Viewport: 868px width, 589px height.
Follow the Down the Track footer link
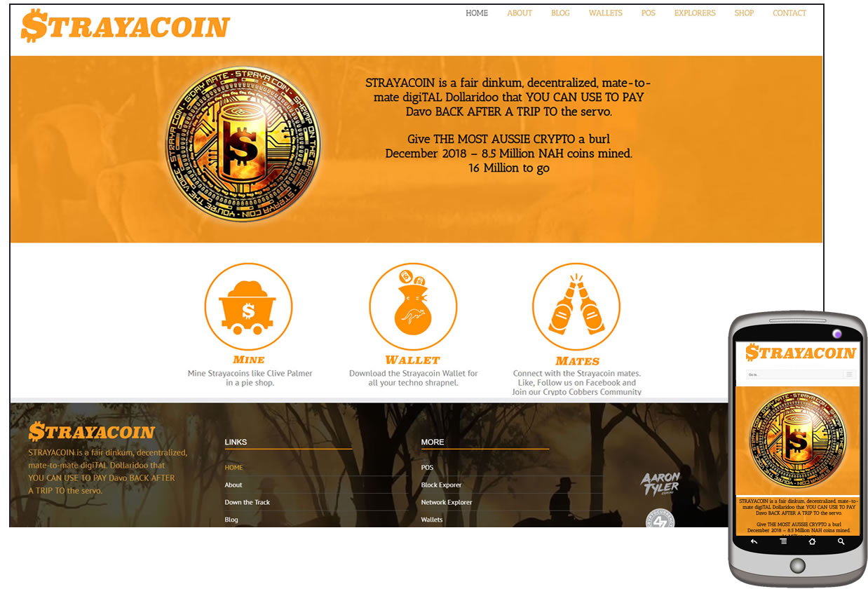click(x=247, y=503)
